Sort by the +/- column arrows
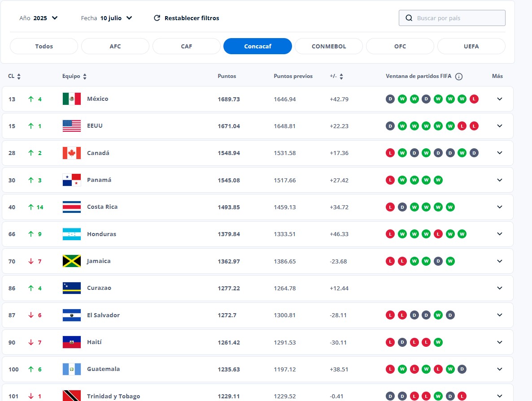The height and width of the screenshot is (401, 532). pos(341,77)
